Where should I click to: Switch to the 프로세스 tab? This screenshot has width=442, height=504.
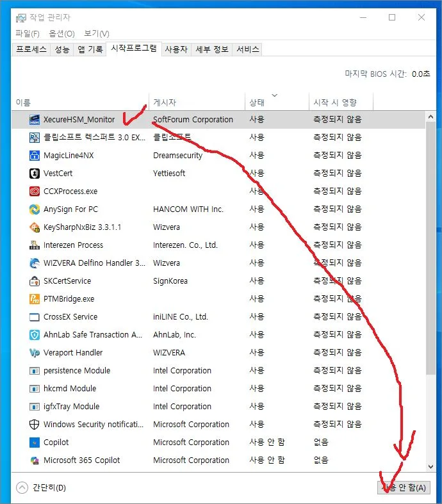click(x=31, y=49)
